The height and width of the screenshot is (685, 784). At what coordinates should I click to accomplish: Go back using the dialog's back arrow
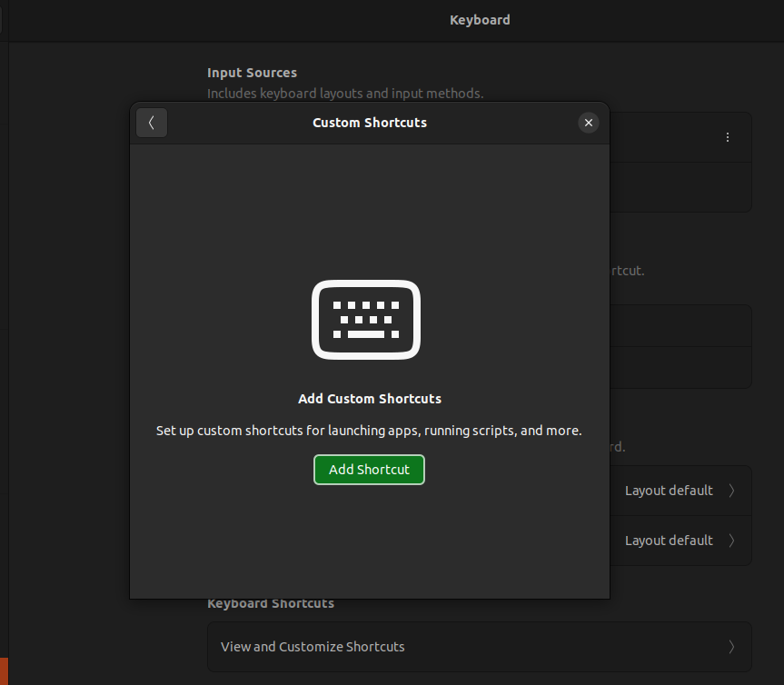[x=152, y=123]
